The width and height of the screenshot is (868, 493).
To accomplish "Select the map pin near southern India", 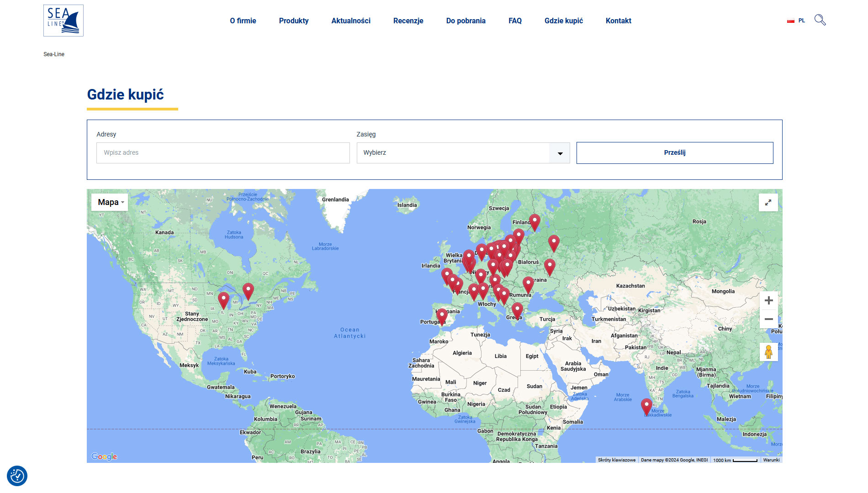I will click(x=646, y=406).
